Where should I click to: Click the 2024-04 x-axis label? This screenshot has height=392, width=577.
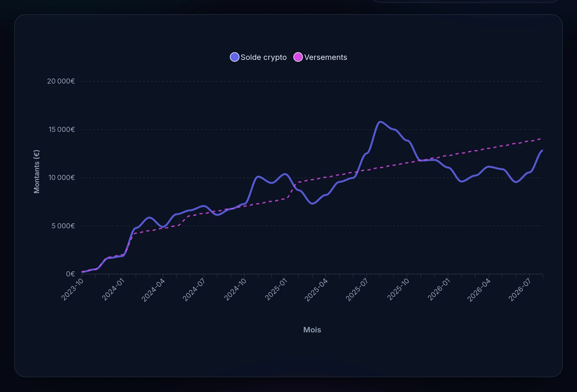154,290
